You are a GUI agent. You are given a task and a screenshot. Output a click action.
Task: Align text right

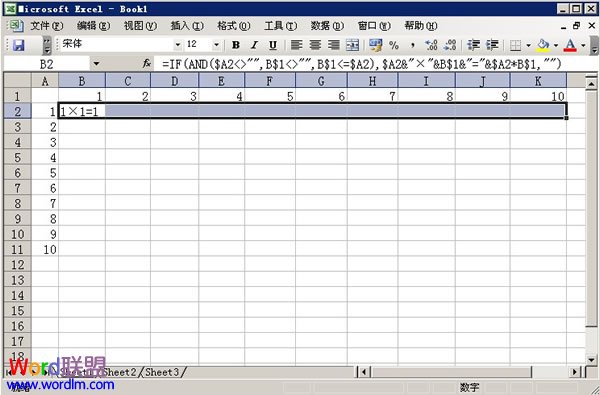pyautogui.click(x=334, y=45)
